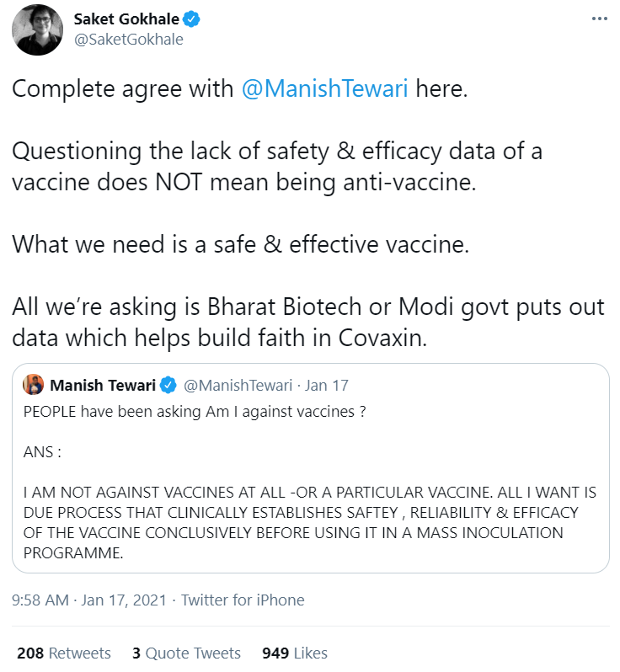Click Manish Tewari's verified badge
Viewport: 620px width, 672px height.
tap(168, 386)
